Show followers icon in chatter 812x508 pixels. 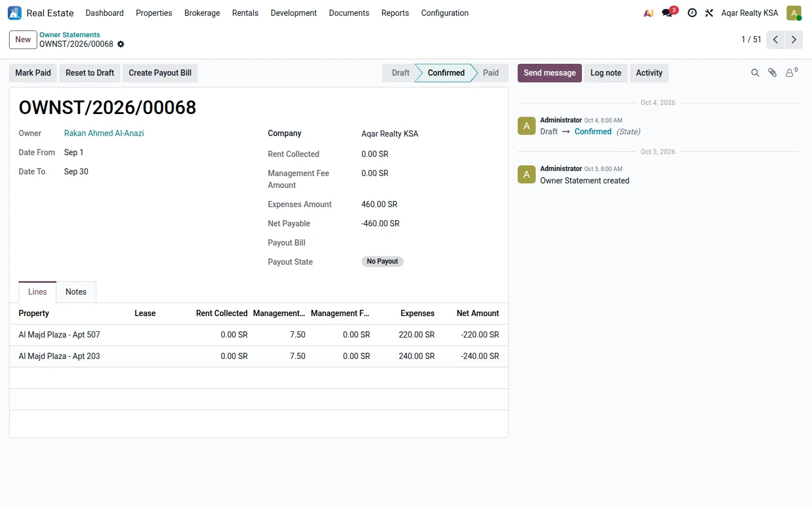(791, 73)
